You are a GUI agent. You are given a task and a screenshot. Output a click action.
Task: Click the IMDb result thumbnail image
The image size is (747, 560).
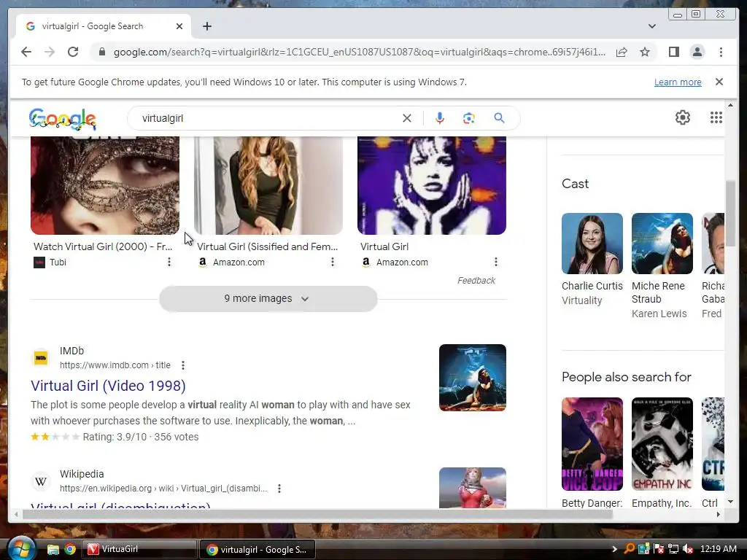click(x=473, y=378)
